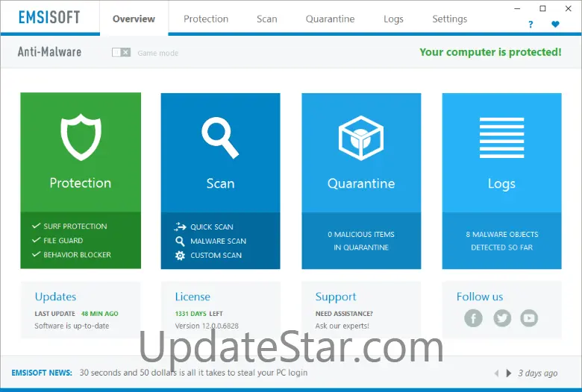Image resolution: width=582 pixels, height=392 pixels.
Task: Click the File Guard checkmark icon
Action: (x=36, y=240)
